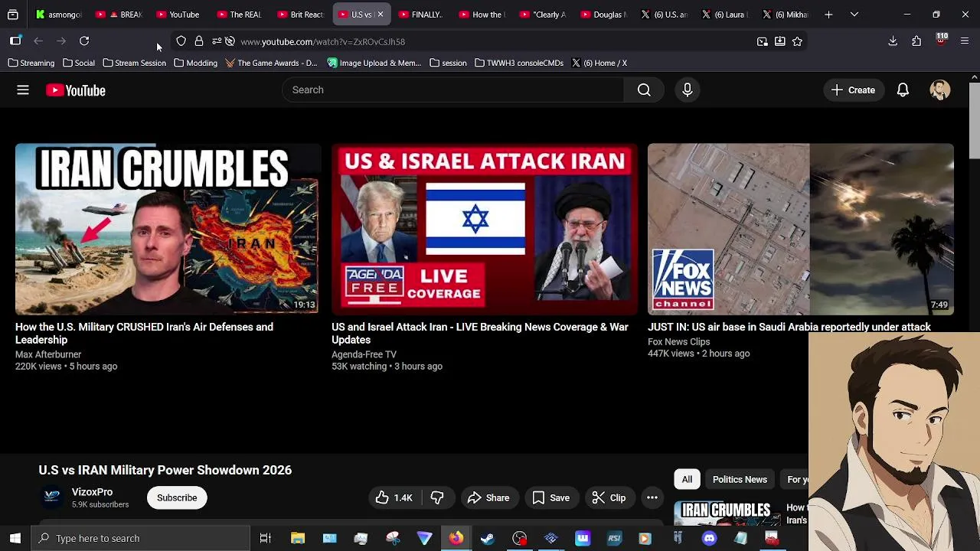Open Discord from the Windows taskbar
Viewport: 980px width, 551px height.
pyautogui.click(x=709, y=538)
